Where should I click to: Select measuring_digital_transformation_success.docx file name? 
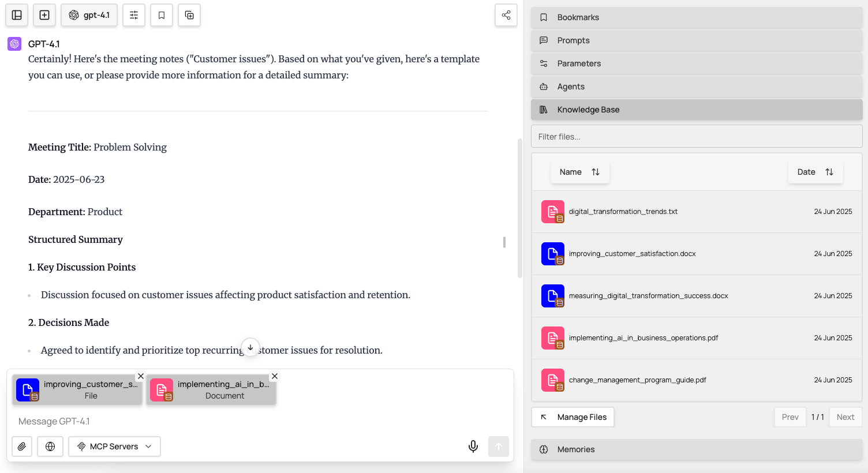tap(649, 296)
